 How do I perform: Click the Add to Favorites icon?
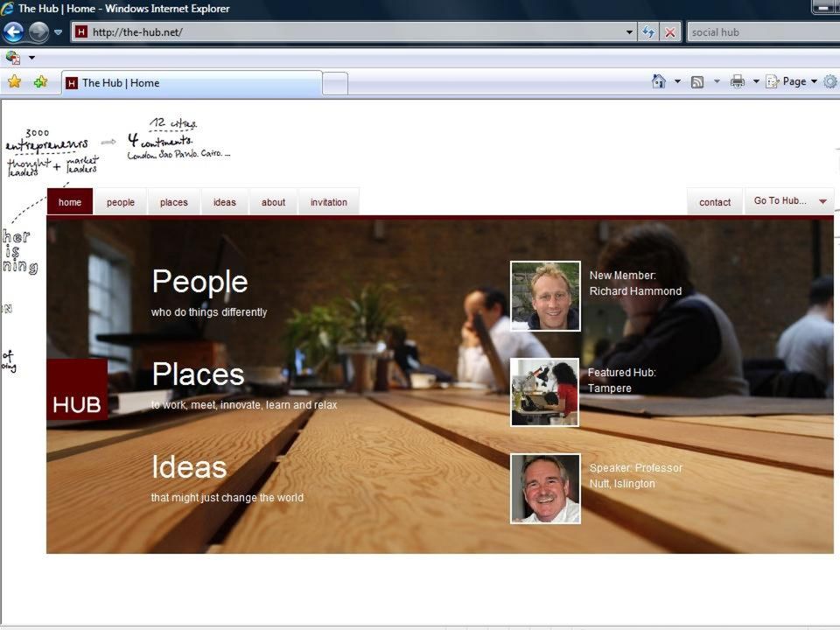click(x=41, y=82)
